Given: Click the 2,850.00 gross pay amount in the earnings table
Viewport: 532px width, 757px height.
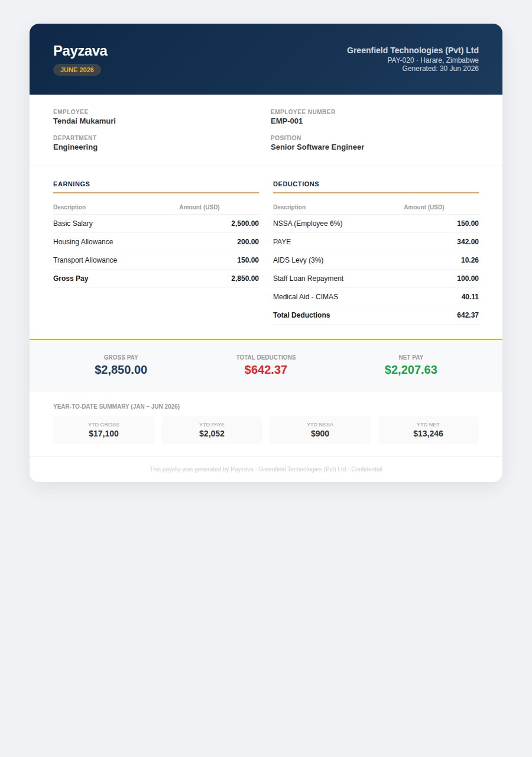Looking at the screenshot, I should [x=245, y=279].
